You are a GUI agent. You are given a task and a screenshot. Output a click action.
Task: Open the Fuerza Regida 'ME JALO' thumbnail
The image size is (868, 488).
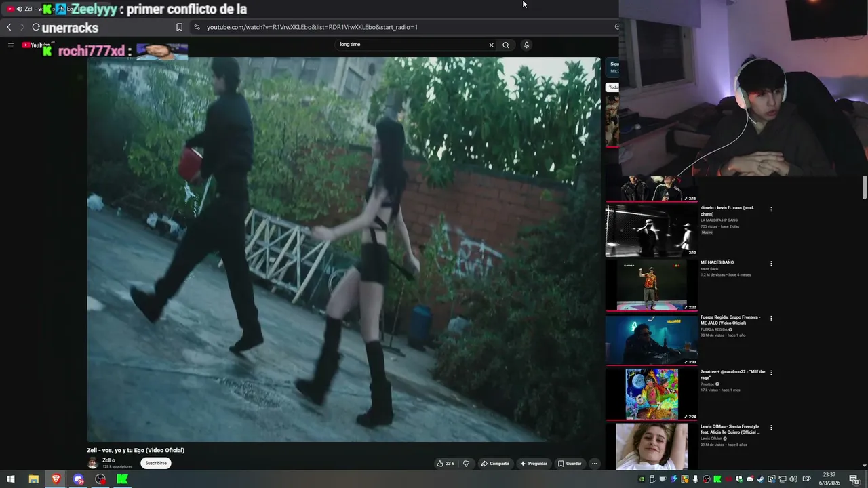click(652, 340)
